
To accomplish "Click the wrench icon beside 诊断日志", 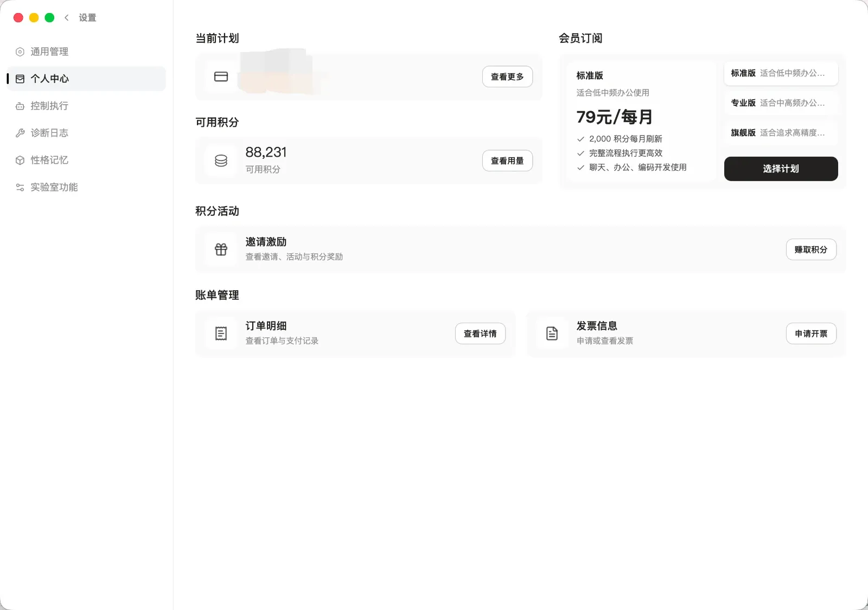I will [x=20, y=133].
